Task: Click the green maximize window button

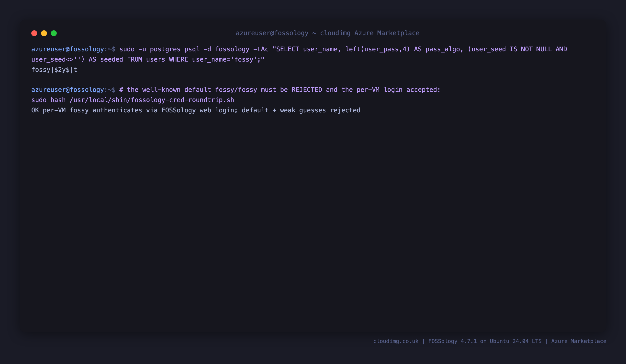Action: tap(54, 33)
